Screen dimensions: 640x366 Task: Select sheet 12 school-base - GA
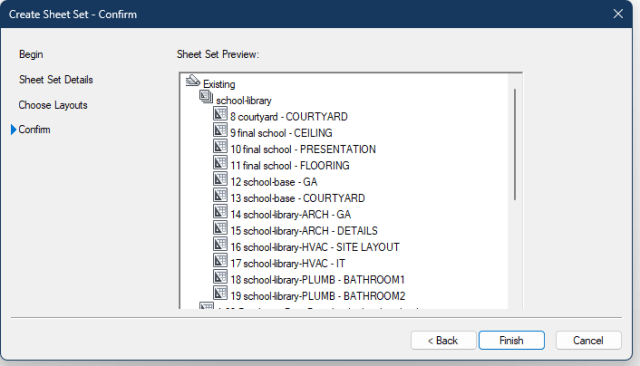pos(273,182)
